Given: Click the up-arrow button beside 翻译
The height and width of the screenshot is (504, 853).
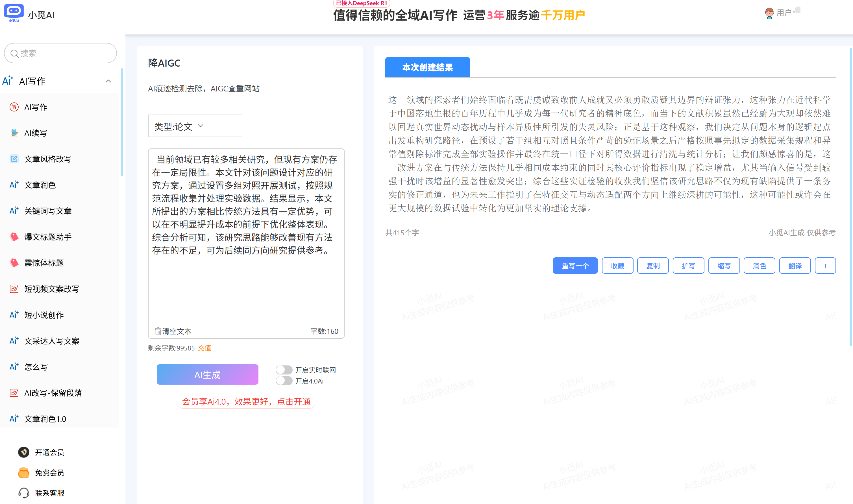Looking at the screenshot, I should 825,266.
